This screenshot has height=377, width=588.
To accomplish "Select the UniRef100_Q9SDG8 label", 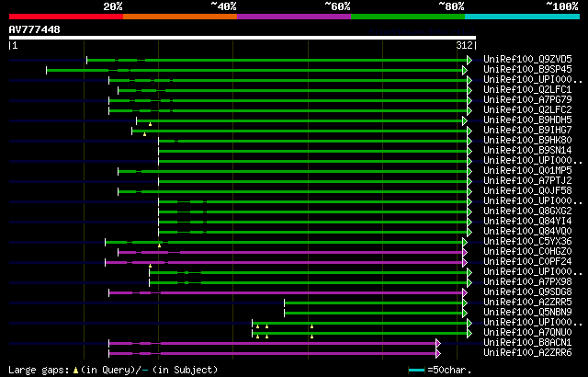I will 527,292.
